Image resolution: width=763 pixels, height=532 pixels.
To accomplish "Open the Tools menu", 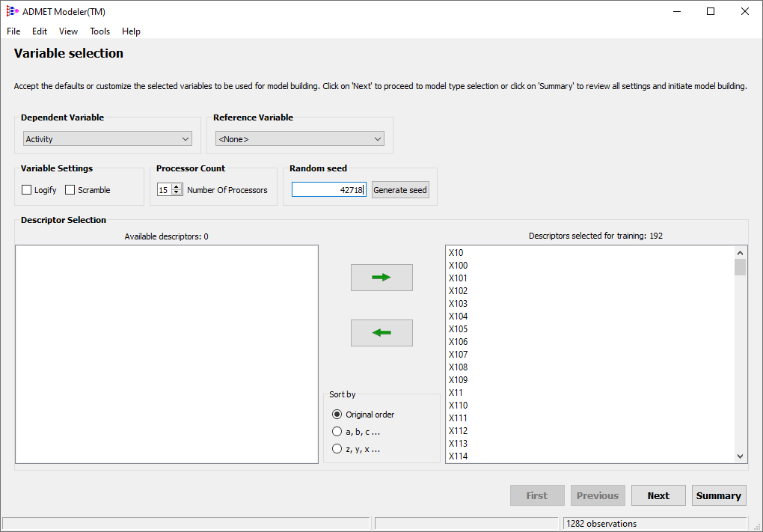I will coord(99,31).
